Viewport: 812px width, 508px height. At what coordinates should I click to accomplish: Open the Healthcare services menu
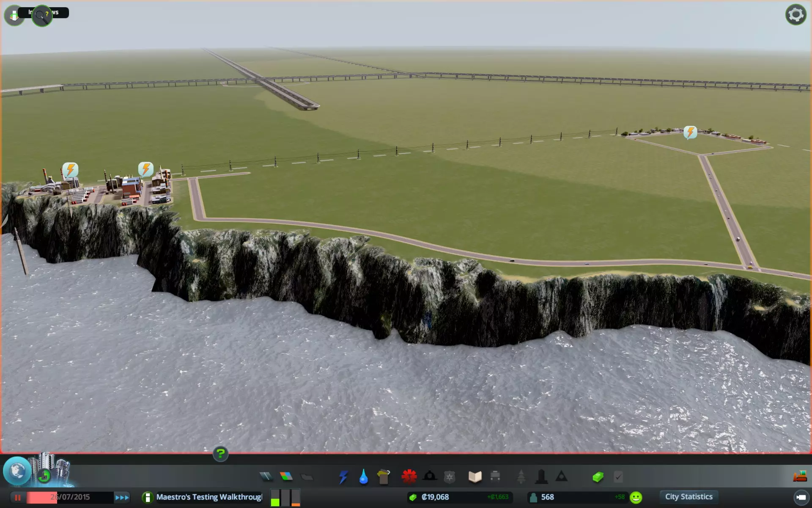click(x=409, y=477)
